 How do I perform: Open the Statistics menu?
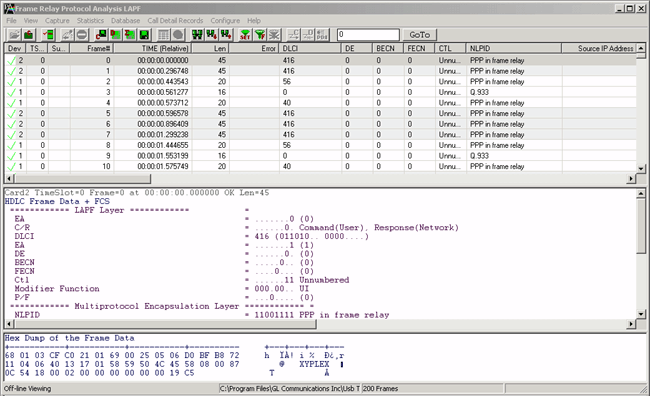pyautogui.click(x=90, y=20)
